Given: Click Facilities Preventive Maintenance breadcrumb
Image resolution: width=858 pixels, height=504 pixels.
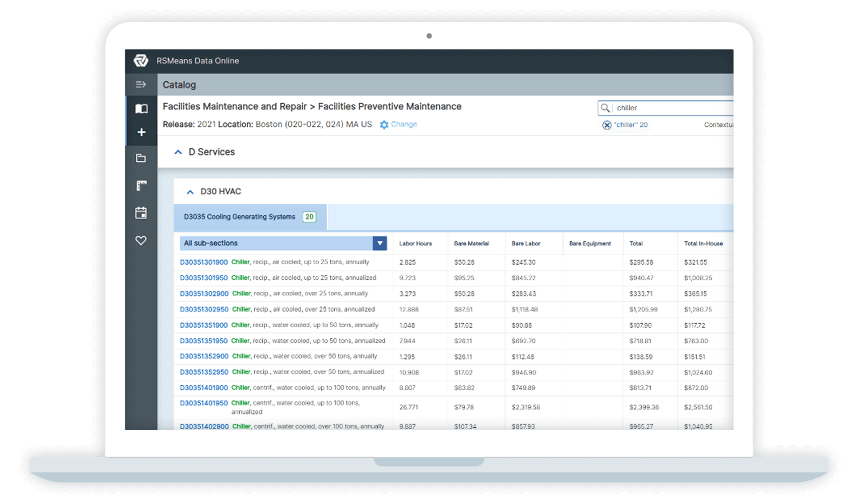Looking at the screenshot, I should (x=390, y=107).
